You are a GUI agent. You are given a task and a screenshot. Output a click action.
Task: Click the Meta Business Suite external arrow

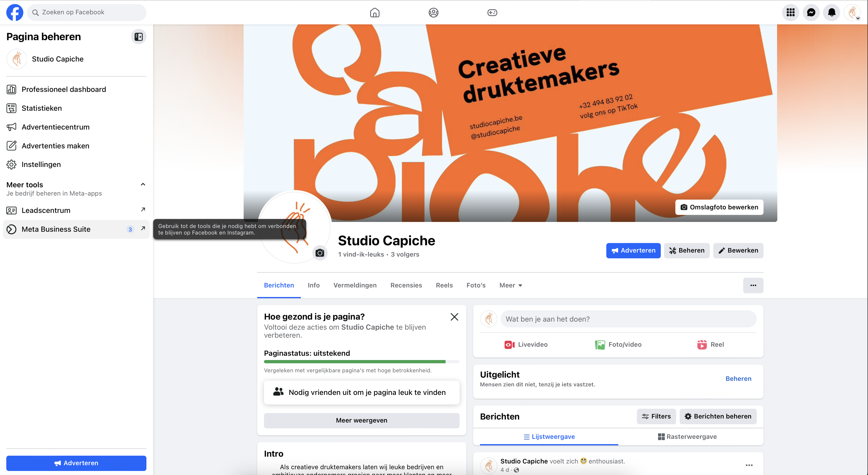pyautogui.click(x=143, y=228)
